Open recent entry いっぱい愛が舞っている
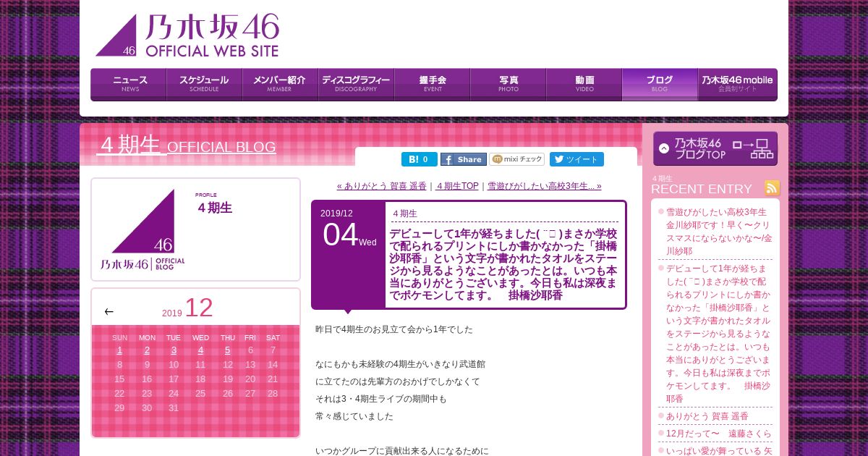 pos(719,450)
